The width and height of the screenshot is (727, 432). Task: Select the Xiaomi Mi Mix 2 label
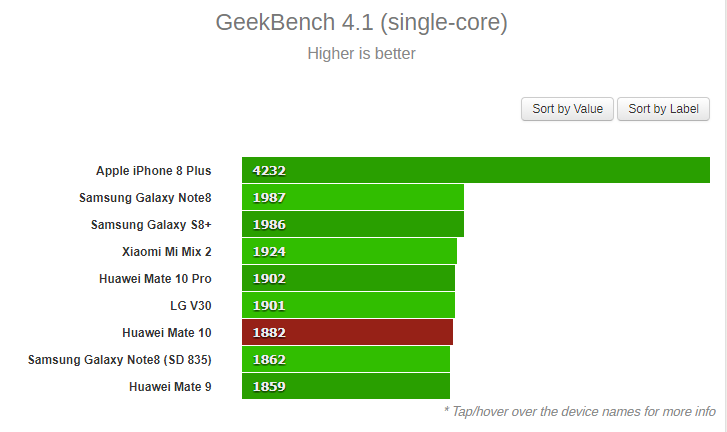166,252
